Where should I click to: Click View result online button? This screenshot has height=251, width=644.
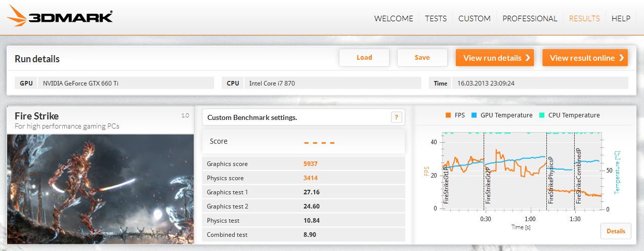pos(585,58)
